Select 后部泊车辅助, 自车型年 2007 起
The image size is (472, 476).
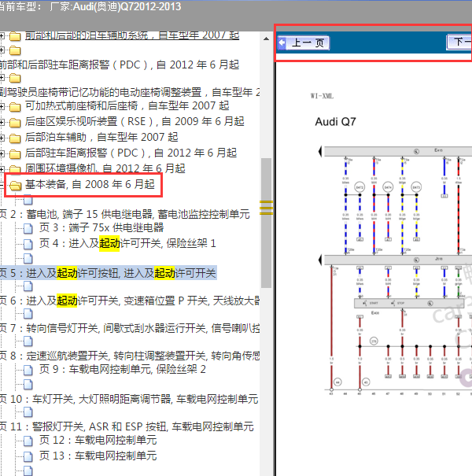click(x=101, y=138)
